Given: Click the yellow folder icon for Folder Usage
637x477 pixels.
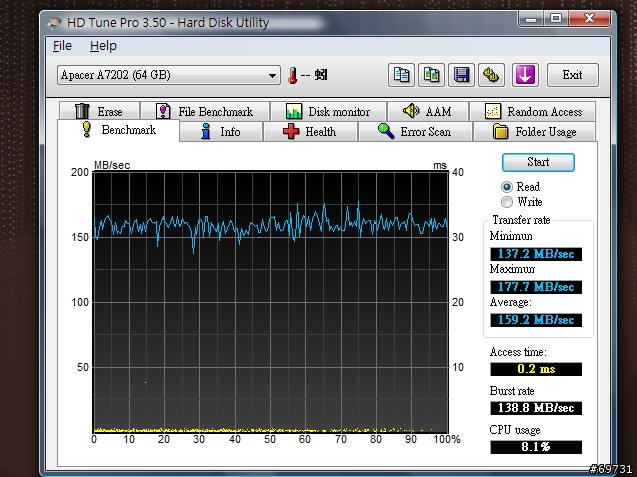Looking at the screenshot, I should (x=500, y=131).
